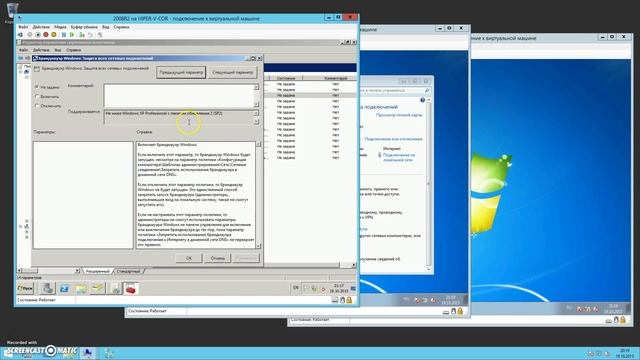Open Справка menu of VM connection
Screen dimensions: 640x360
[x=121, y=27]
